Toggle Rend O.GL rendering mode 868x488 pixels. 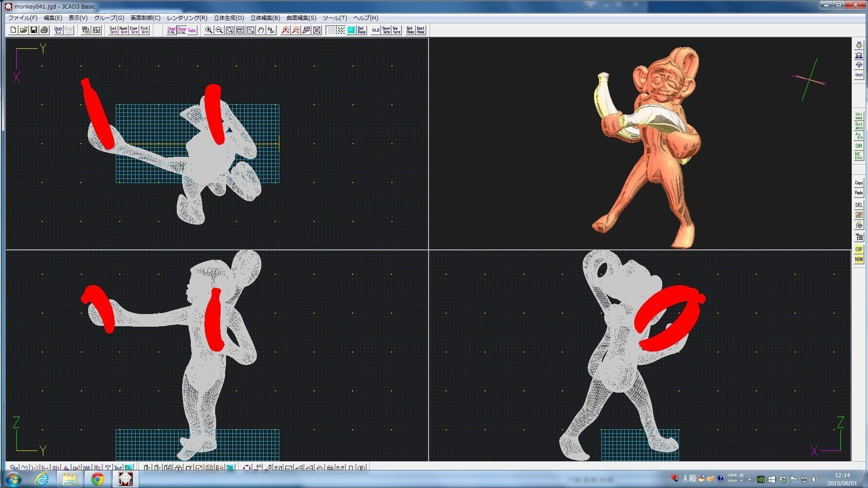click(182, 30)
